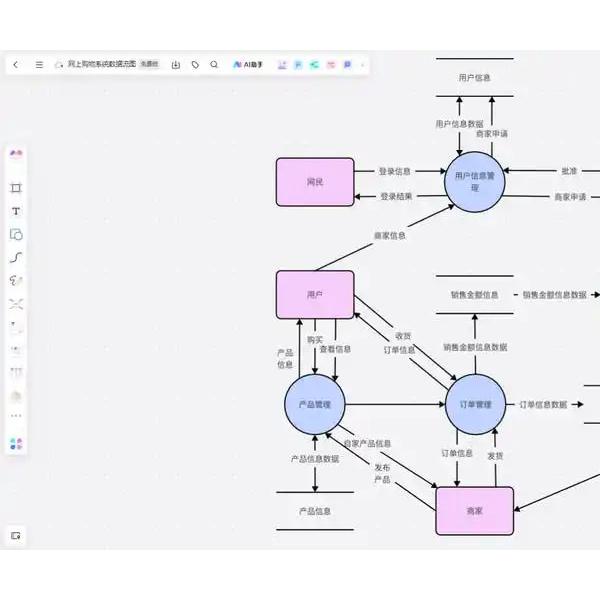Click the pink icon in the top toolbar

(331, 65)
